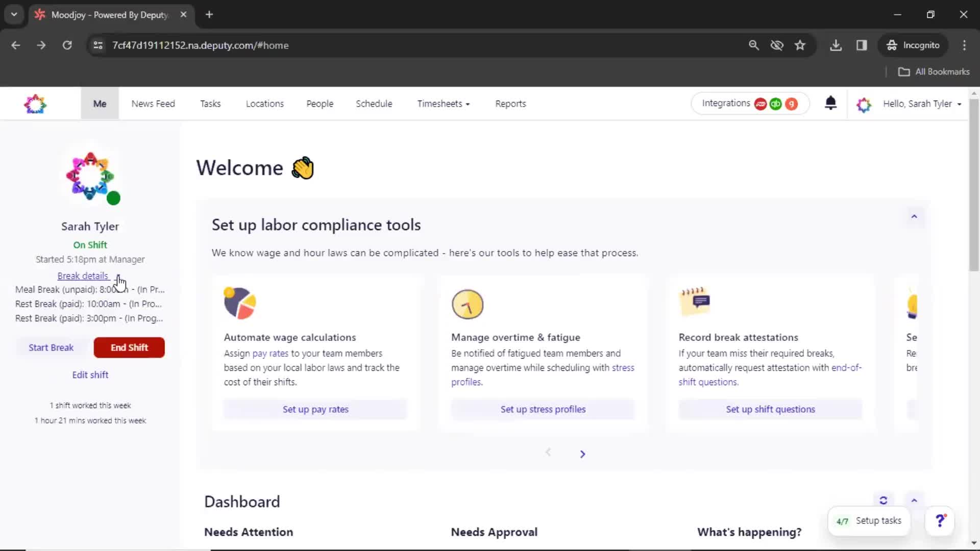
Task: Click the search icon in toolbar
Action: pos(753,45)
